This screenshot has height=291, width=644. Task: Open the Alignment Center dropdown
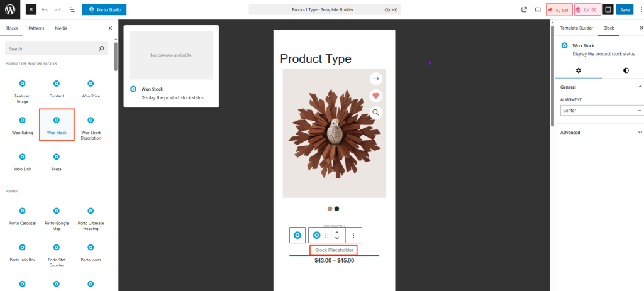coord(601,111)
